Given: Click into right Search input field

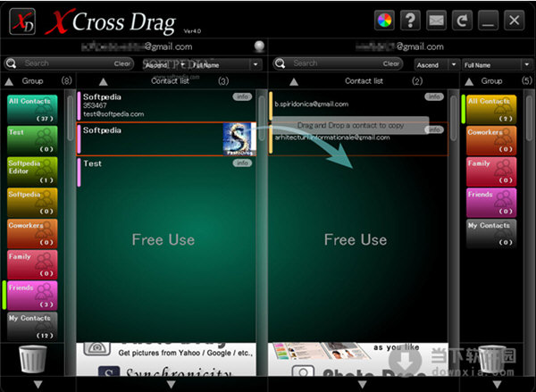Looking at the screenshot, I should (x=338, y=63).
